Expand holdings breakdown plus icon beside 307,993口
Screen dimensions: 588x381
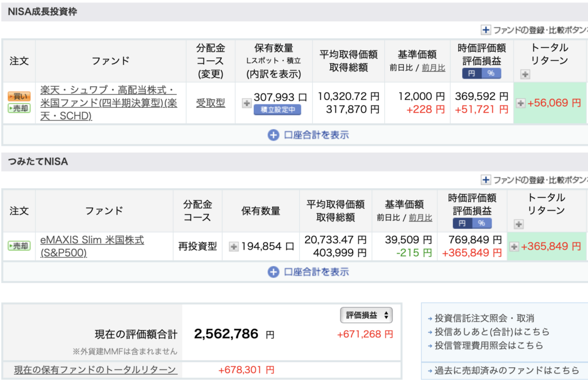click(x=246, y=103)
